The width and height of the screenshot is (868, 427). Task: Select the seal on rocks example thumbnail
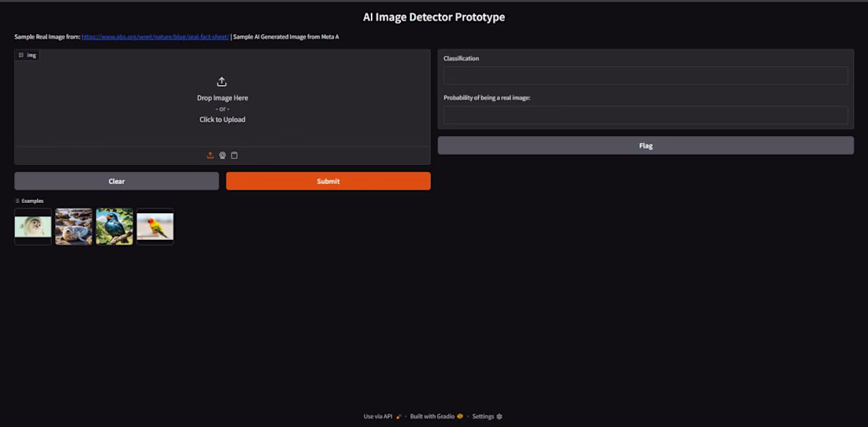73,227
